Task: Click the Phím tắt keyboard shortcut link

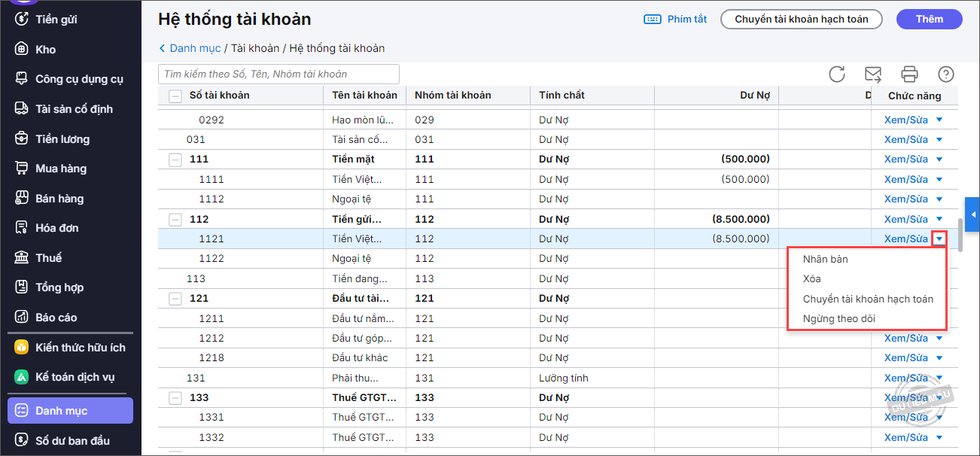Action: click(x=675, y=20)
